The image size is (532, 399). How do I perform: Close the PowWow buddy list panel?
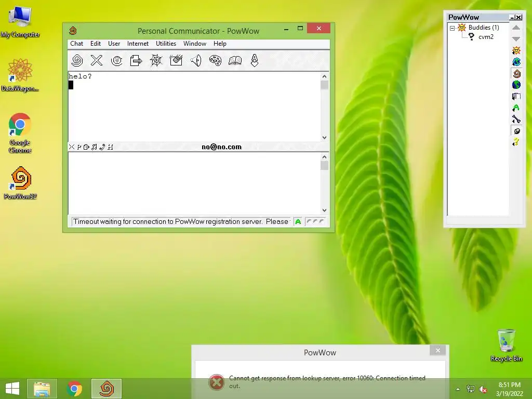(x=519, y=17)
